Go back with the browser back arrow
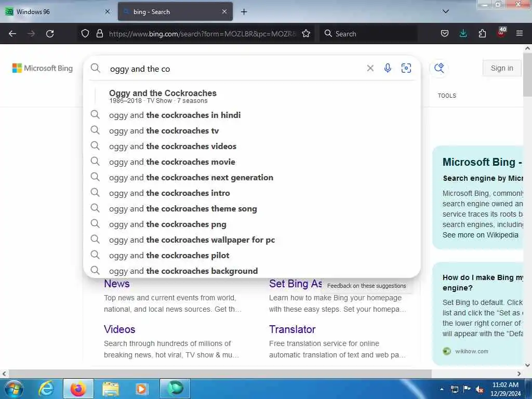This screenshot has width=532, height=399. coord(12,34)
